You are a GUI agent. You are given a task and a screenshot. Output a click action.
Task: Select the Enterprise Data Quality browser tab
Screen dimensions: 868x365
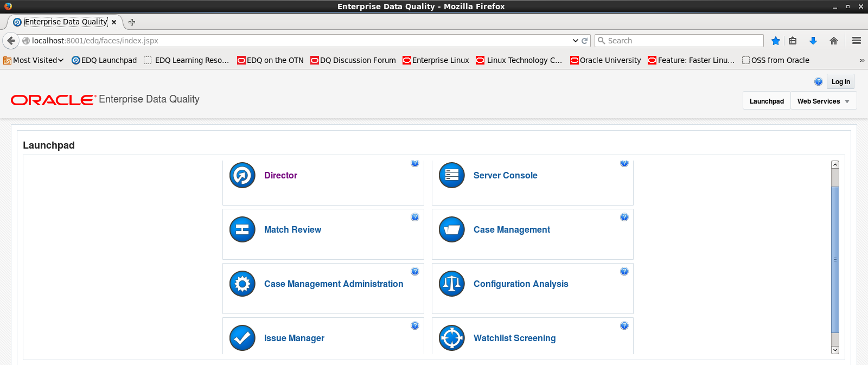tap(66, 22)
